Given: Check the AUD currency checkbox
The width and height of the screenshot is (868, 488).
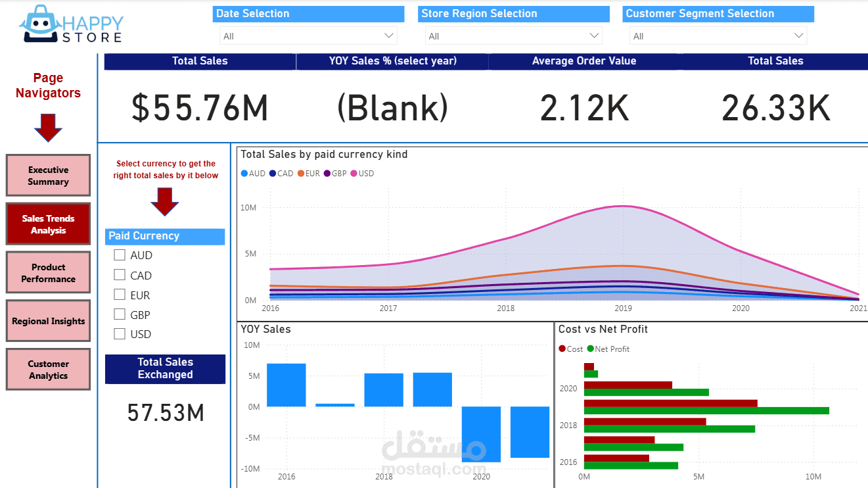Looking at the screenshot, I should pos(120,255).
